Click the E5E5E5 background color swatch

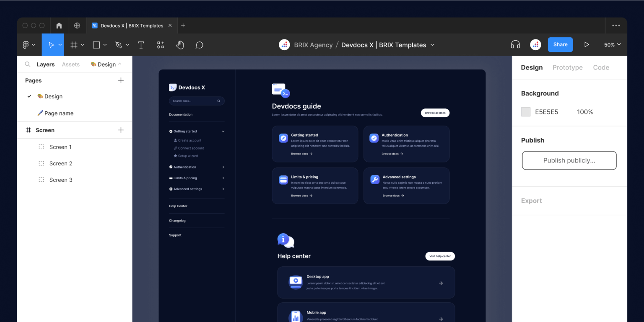click(x=526, y=112)
